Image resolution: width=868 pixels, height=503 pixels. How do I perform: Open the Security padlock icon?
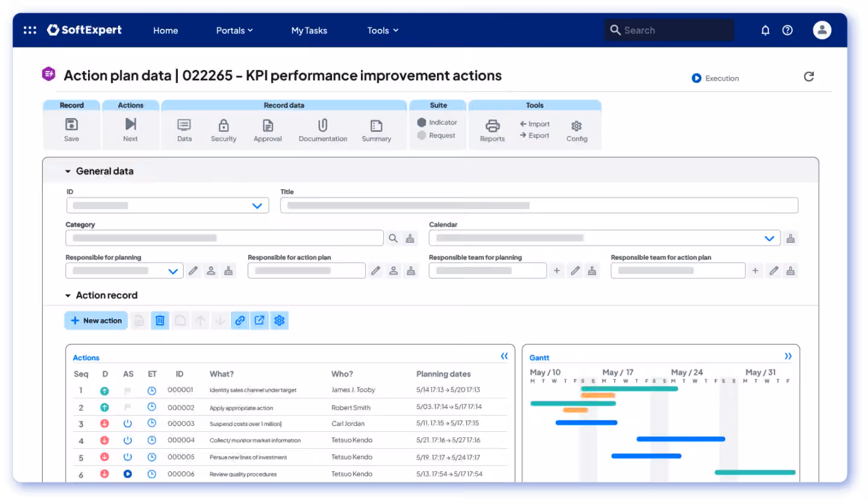(224, 125)
